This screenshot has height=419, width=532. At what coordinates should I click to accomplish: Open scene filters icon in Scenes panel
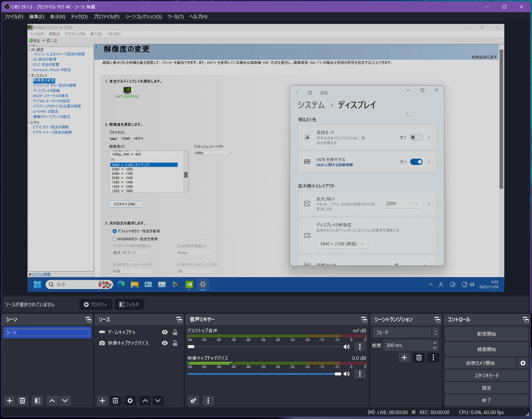pyautogui.click(x=37, y=401)
